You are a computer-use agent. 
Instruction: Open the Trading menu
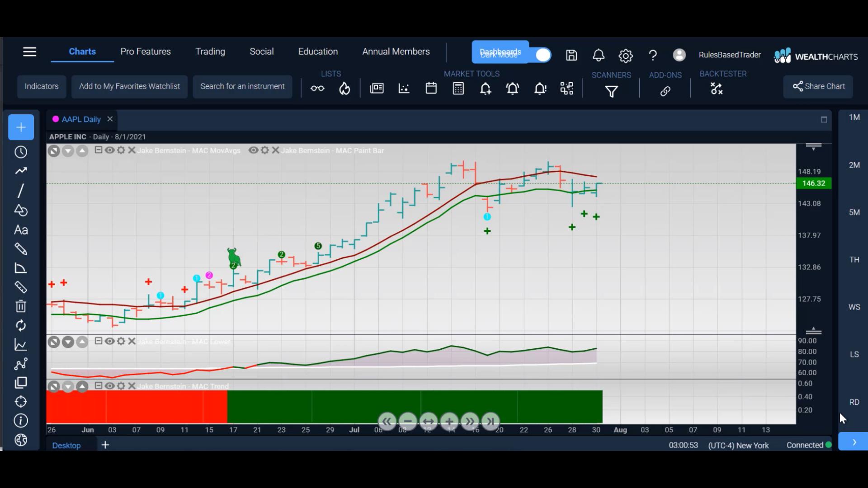pos(210,52)
